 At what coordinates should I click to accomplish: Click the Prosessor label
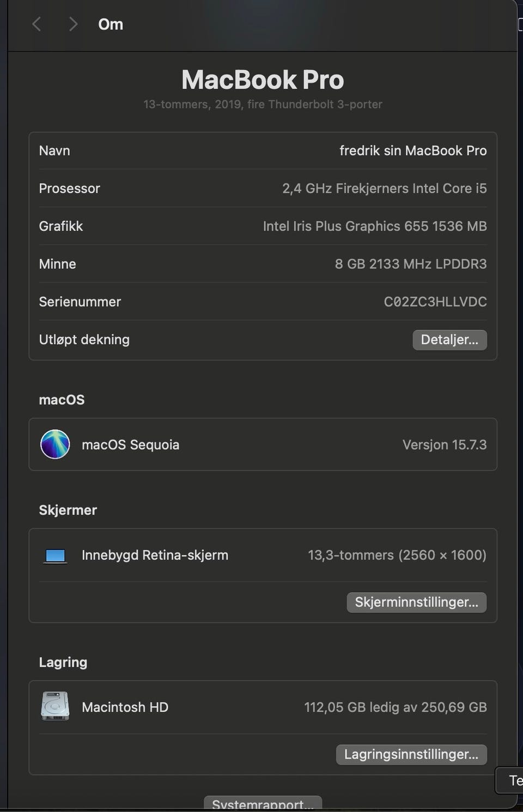(x=69, y=188)
